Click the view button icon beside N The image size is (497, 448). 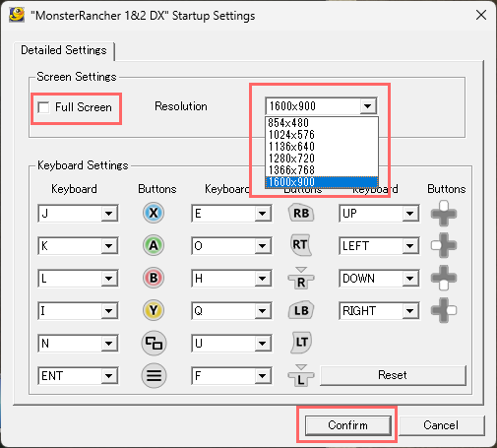click(154, 343)
